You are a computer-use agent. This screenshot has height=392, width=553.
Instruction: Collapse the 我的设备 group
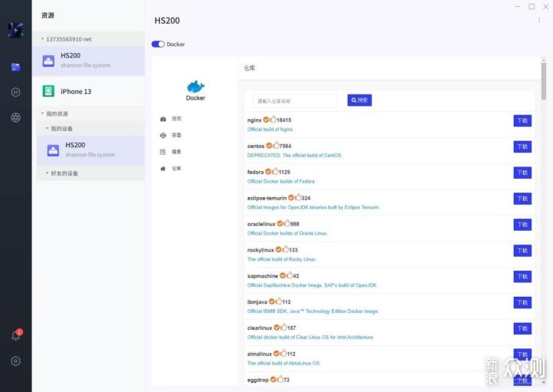(48, 128)
